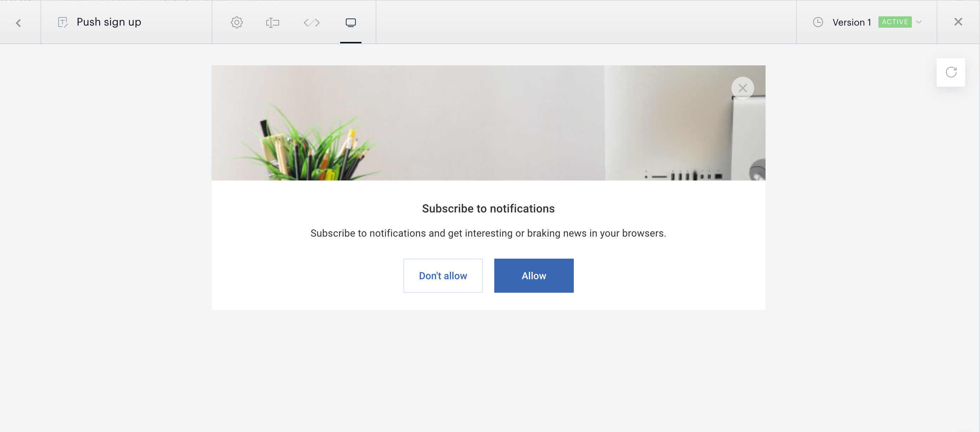This screenshot has height=432, width=980.
Task: Click the Allow button
Action: tap(534, 276)
